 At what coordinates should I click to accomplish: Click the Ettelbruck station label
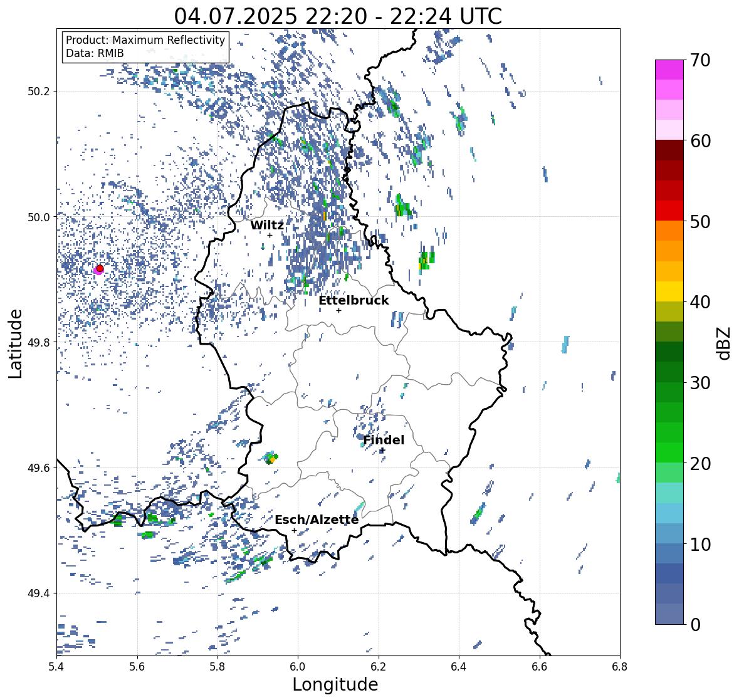click(x=354, y=301)
